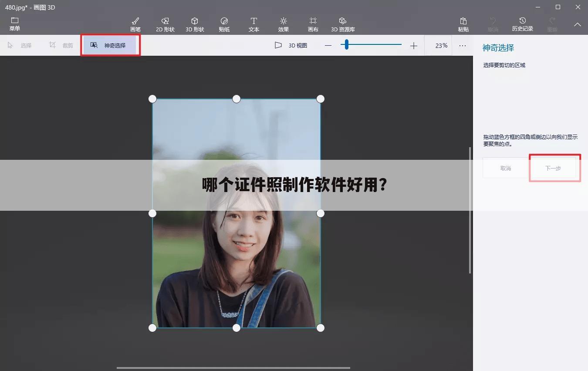Click the 重做 redo icon
The width and height of the screenshot is (588, 371).
pos(552,20)
